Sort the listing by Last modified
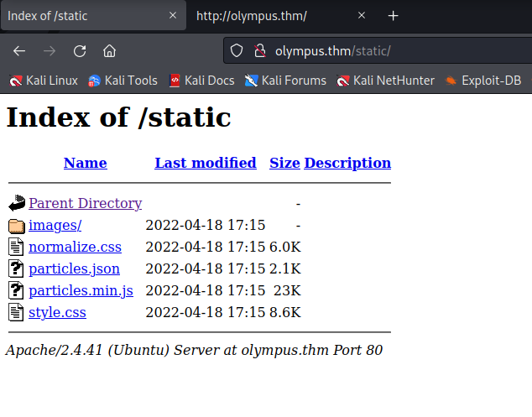Screen dimensions: 532x417 (206, 163)
